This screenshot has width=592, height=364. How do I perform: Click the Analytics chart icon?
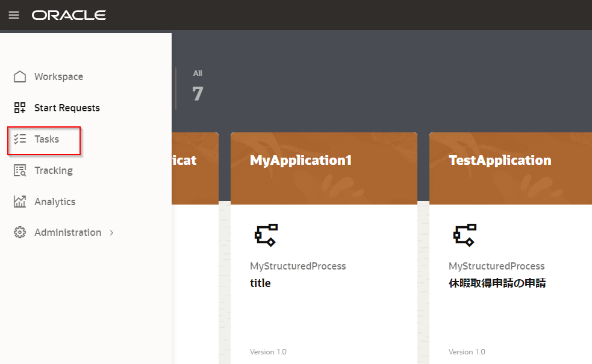click(x=20, y=202)
